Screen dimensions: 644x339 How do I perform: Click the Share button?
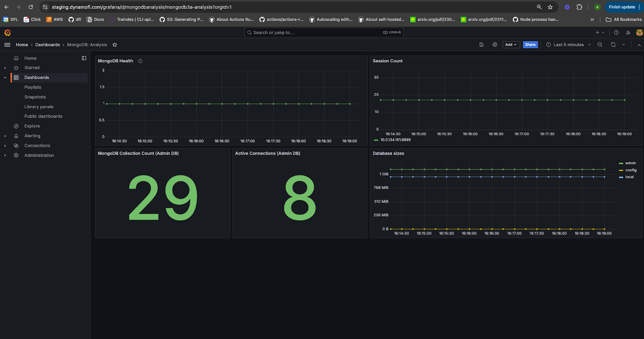coord(530,45)
